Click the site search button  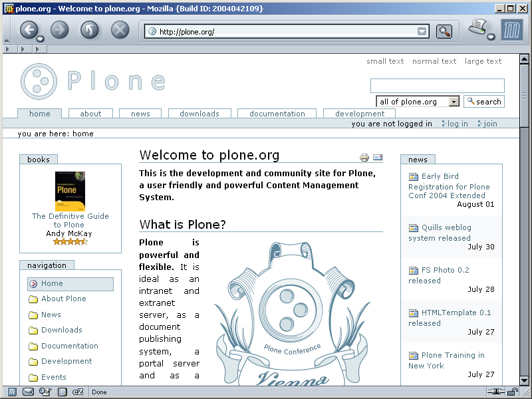484,102
